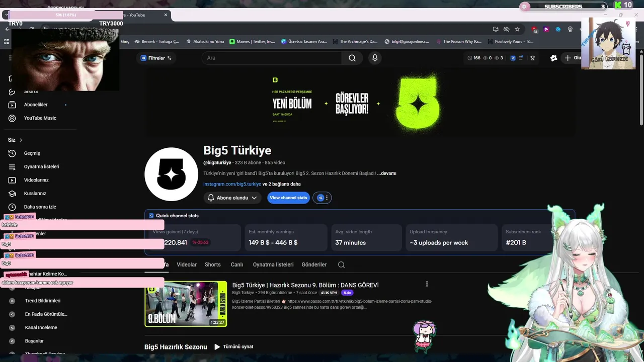This screenshot has width=644, height=362.
Task: Open the pink square browser extension icon
Action: tap(546, 29)
